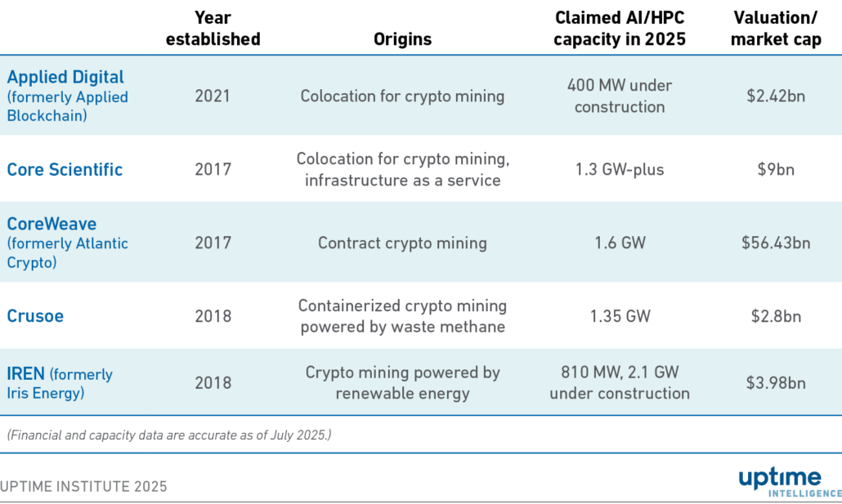Select the Origins column header
Viewport: 842px width, 504px height.
[x=402, y=39]
